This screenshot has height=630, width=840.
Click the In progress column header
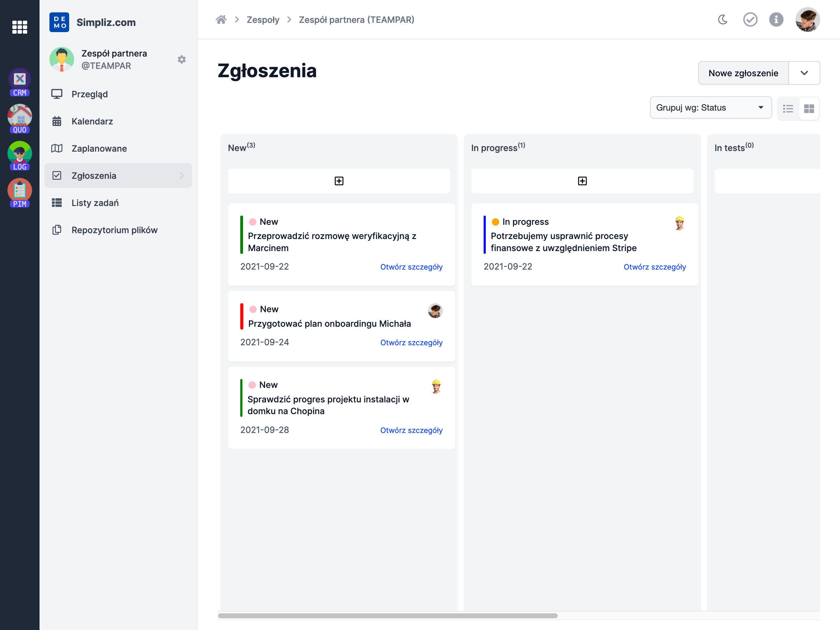click(498, 147)
